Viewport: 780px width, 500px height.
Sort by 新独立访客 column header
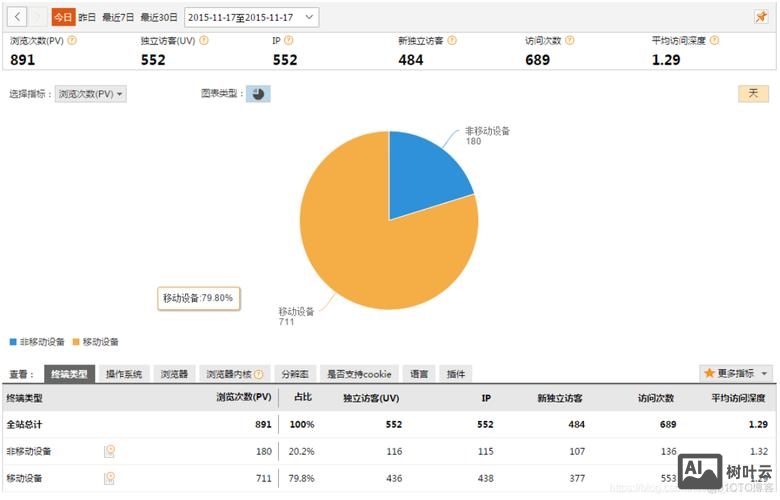coord(560,398)
